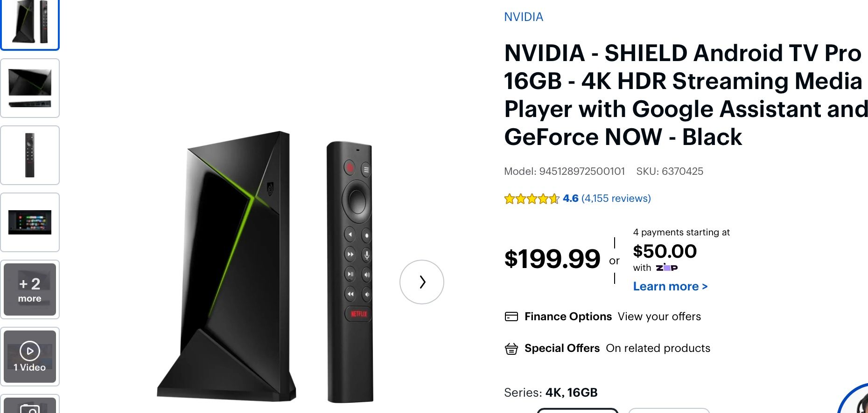Select the 4K, 16GB series option

(x=577, y=410)
